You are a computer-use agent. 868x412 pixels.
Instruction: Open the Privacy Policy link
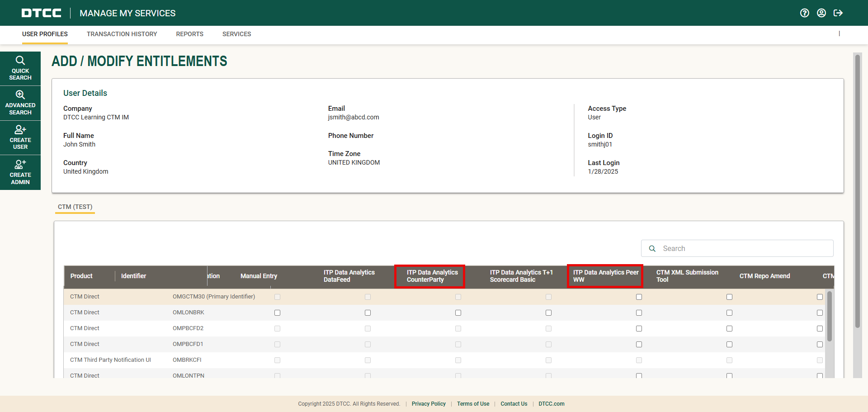428,404
